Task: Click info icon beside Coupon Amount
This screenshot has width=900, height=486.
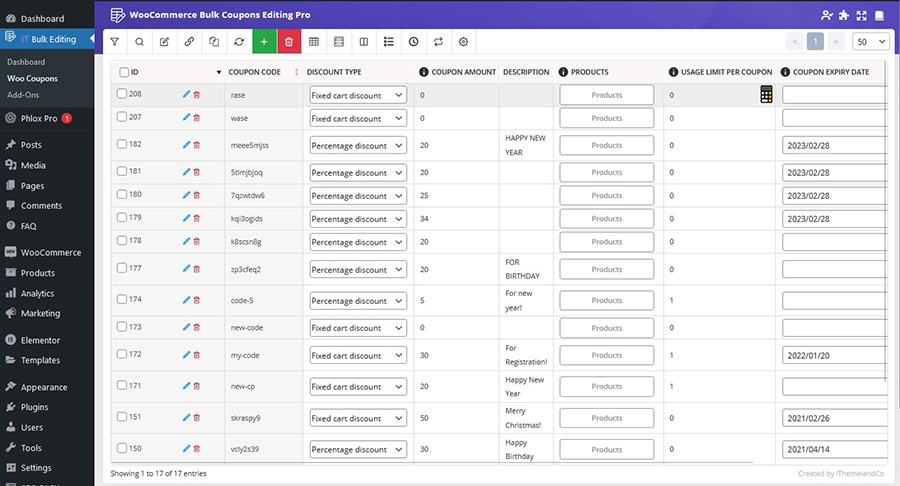Action: click(x=424, y=72)
